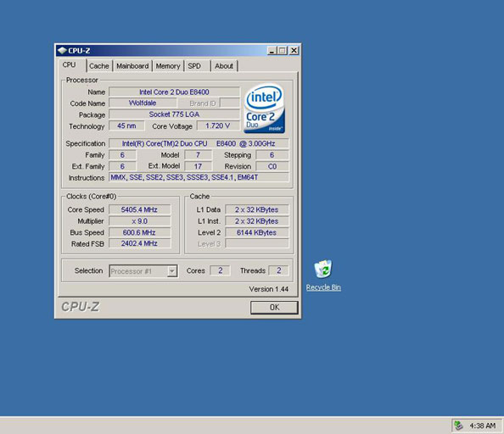Click the Level 2 value 6144 KBytes
This screenshot has height=434, width=504.
pyautogui.click(x=256, y=232)
